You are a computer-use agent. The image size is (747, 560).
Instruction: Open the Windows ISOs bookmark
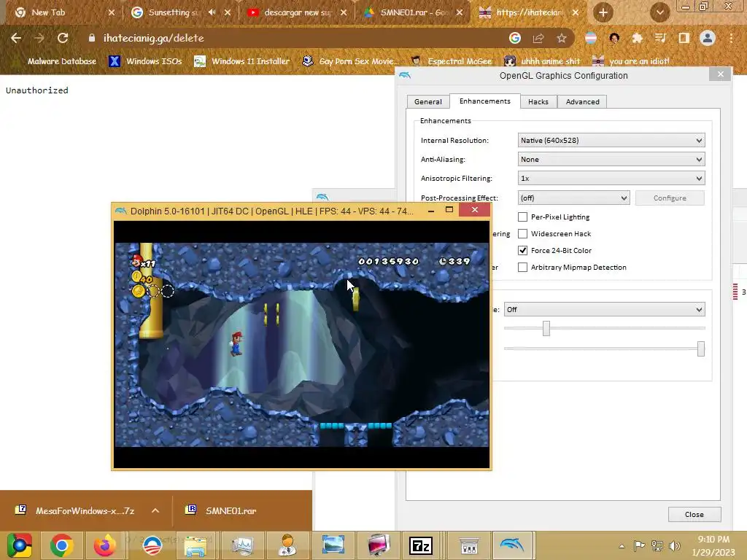(x=145, y=61)
